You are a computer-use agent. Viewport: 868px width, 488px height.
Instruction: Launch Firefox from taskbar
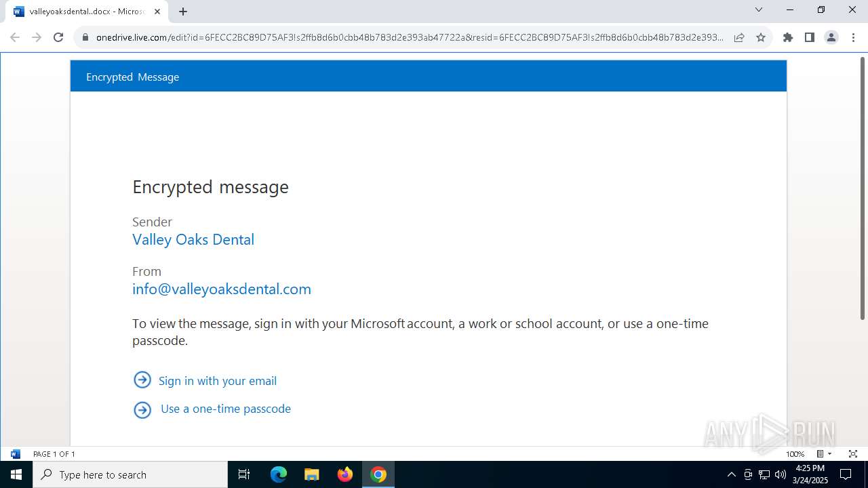pos(345,474)
